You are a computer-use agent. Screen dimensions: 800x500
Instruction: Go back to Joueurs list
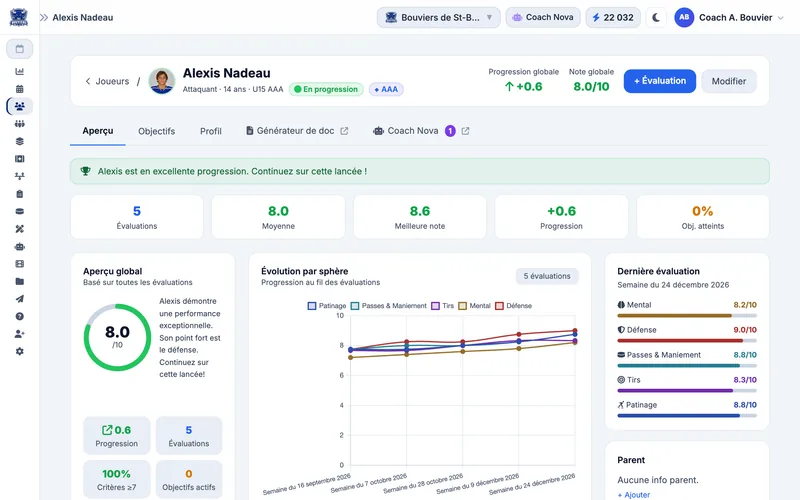click(x=107, y=81)
